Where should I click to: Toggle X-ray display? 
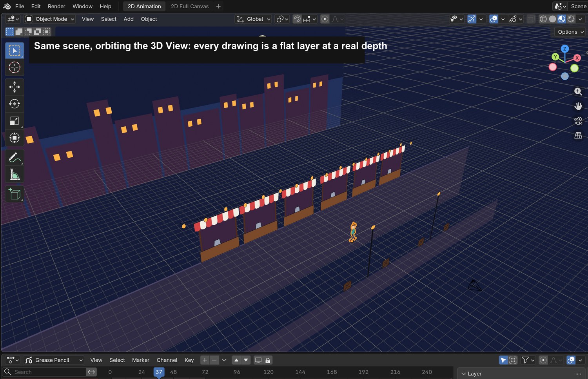[x=531, y=19]
